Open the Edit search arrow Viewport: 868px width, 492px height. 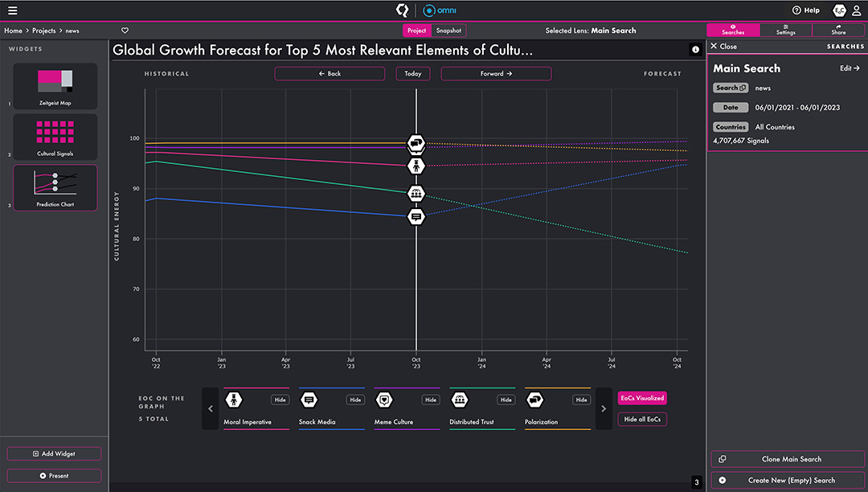[x=849, y=68]
